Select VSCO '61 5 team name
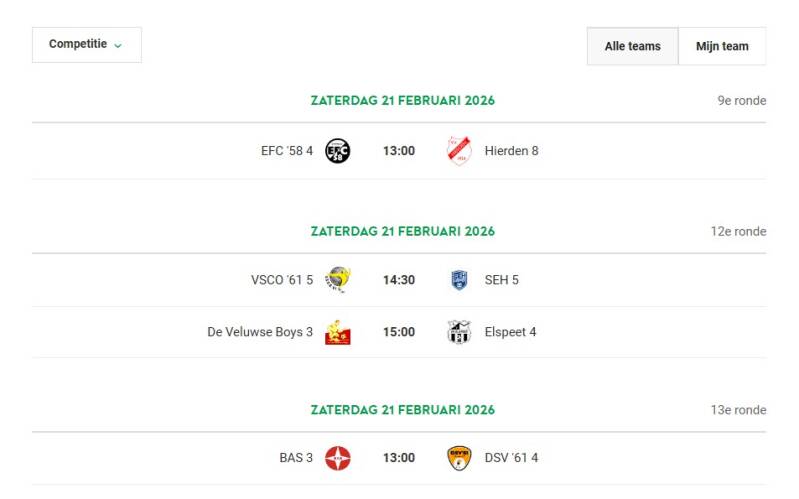This screenshot has height=499, width=799. point(282,280)
